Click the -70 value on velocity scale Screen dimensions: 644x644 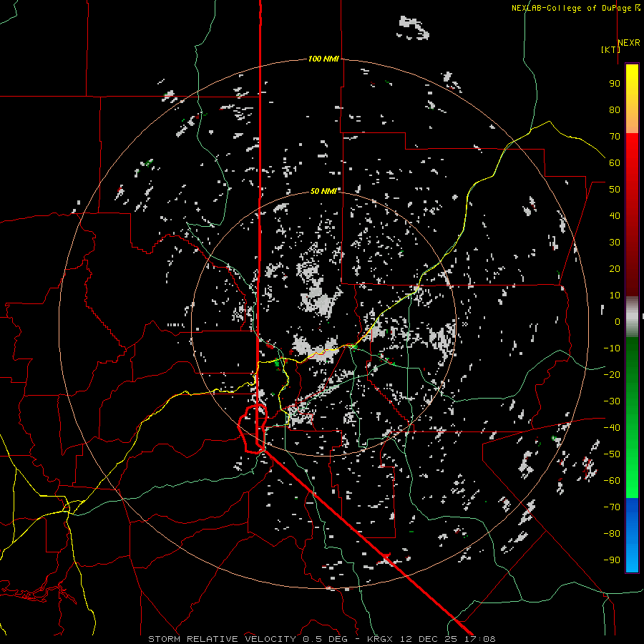tap(612, 507)
